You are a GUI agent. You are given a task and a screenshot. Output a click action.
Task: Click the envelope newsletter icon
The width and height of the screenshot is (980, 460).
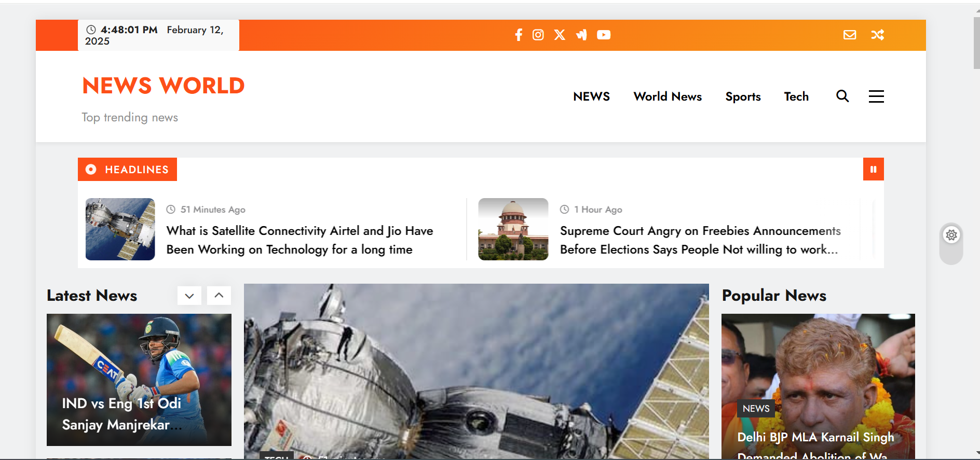click(x=850, y=35)
